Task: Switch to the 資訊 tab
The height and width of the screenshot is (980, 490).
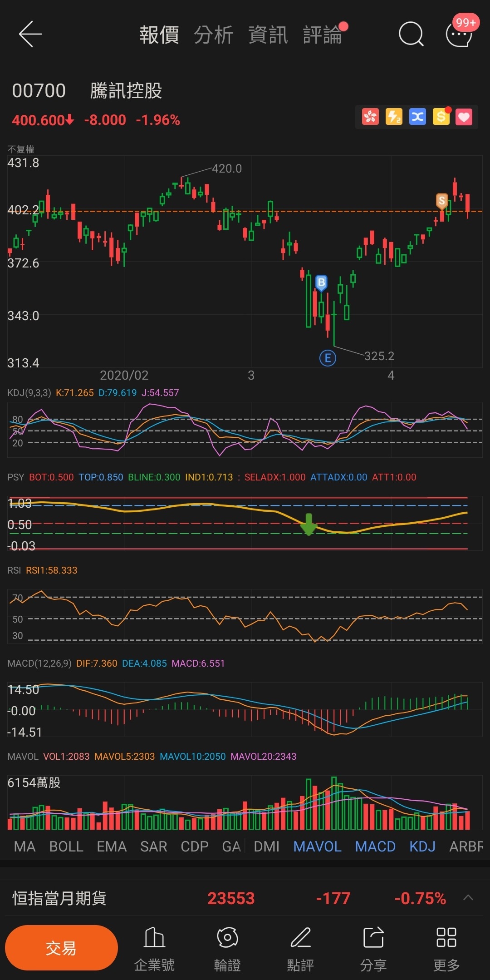Action: 268,35
